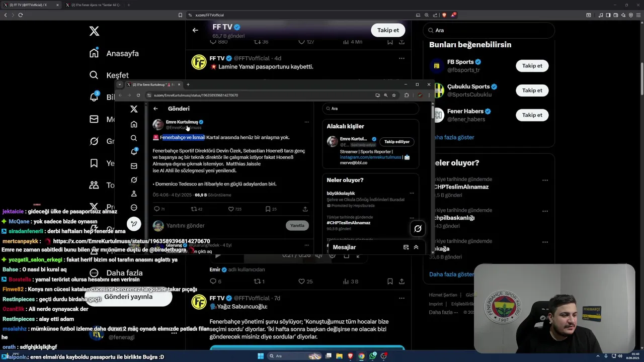Follow Çubuklu Sports with Takip et

pyautogui.click(x=532, y=90)
